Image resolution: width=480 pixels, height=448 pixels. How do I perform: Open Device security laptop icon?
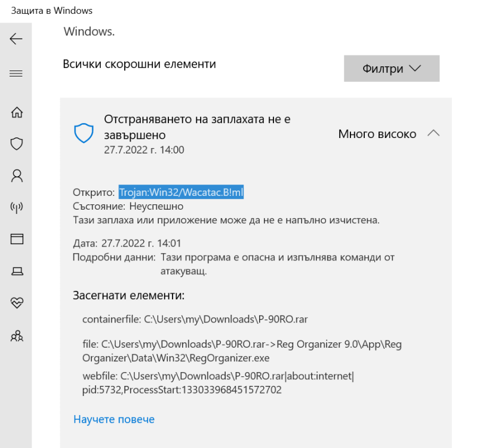click(17, 271)
